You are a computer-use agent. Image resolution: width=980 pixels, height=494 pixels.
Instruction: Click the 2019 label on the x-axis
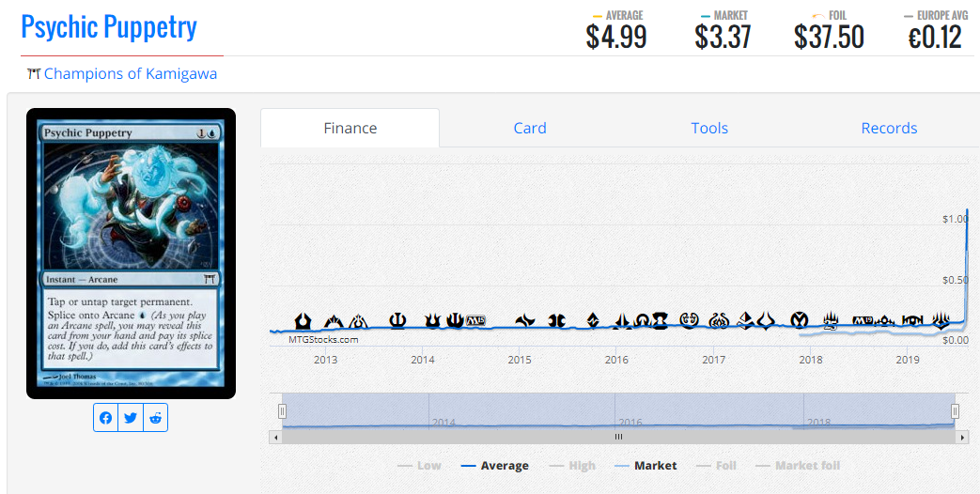pyautogui.click(x=908, y=360)
